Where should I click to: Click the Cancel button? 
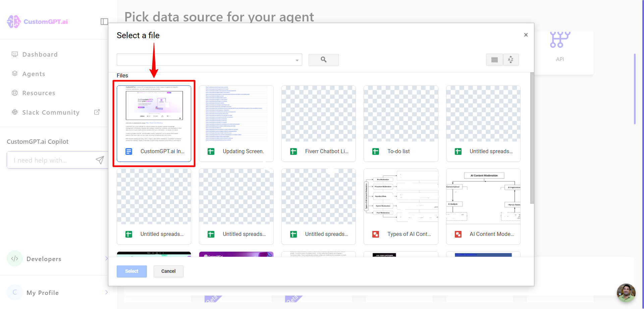pos(168,271)
